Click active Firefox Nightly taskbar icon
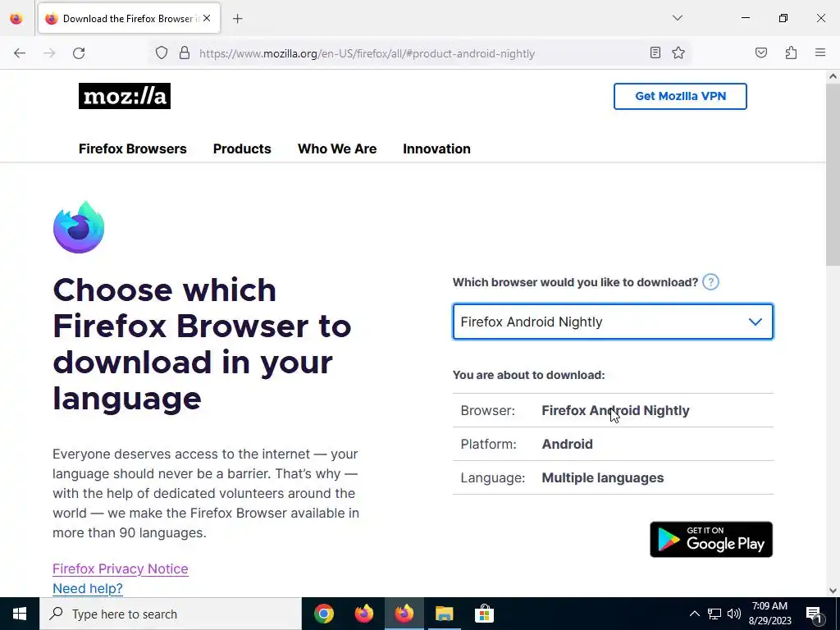The height and width of the screenshot is (630, 840). pyautogui.click(x=404, y=614)
